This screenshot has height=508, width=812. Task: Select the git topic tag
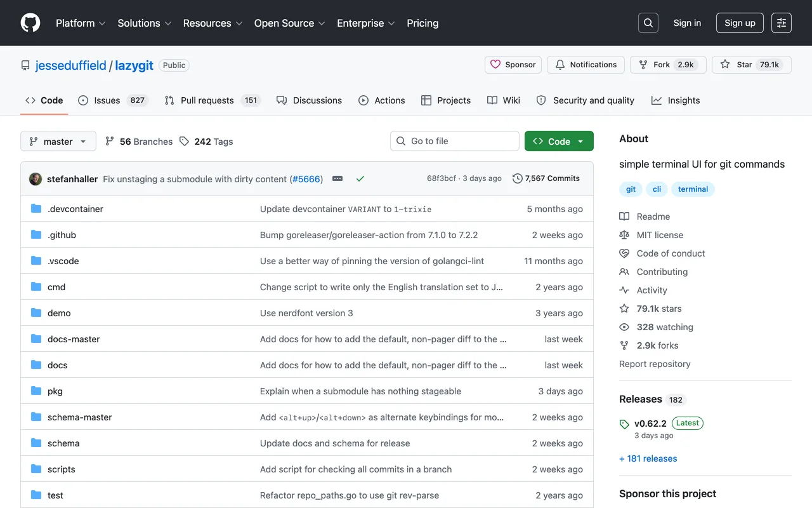631,189
